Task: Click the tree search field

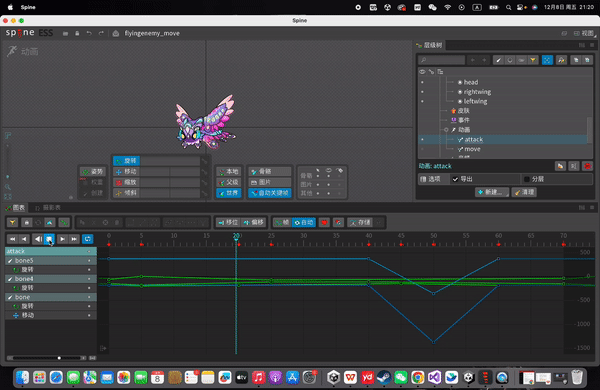Action: 442,60
